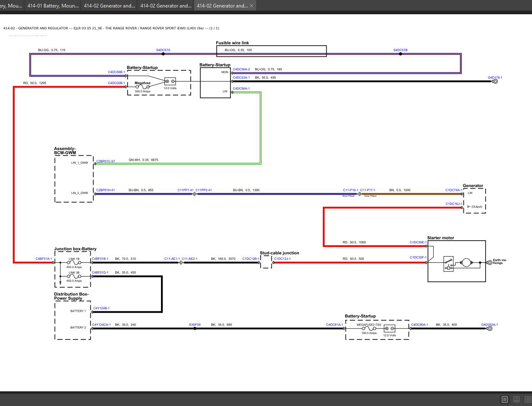Open the C2BP01C-57 BCM-GWM connector link
Screen dimensions: 532x406
(105, 161)
